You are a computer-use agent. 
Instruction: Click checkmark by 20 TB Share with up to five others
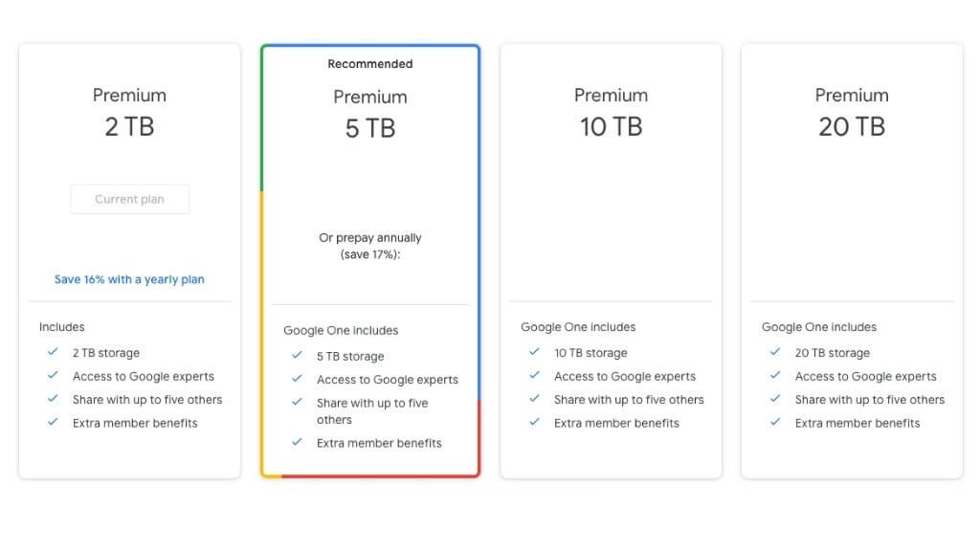pyautogui.click(x=775, y=399)
